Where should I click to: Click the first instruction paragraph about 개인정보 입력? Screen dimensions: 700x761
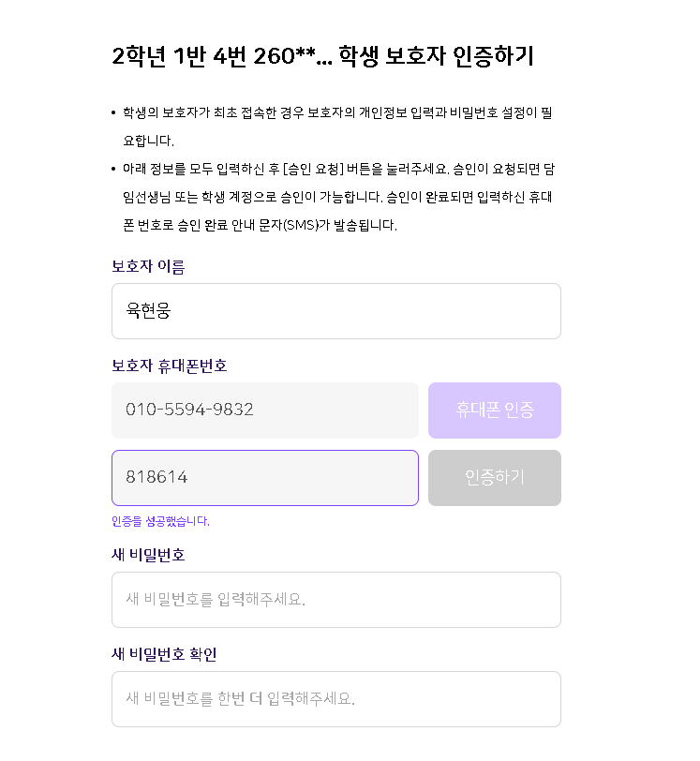[x=337, y=127]
